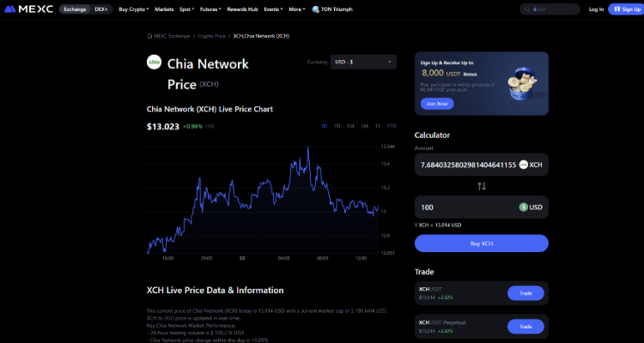This screenshot has height=343, width=644.
Task: Expand the More dropdown menu
Action: point(297,9)
